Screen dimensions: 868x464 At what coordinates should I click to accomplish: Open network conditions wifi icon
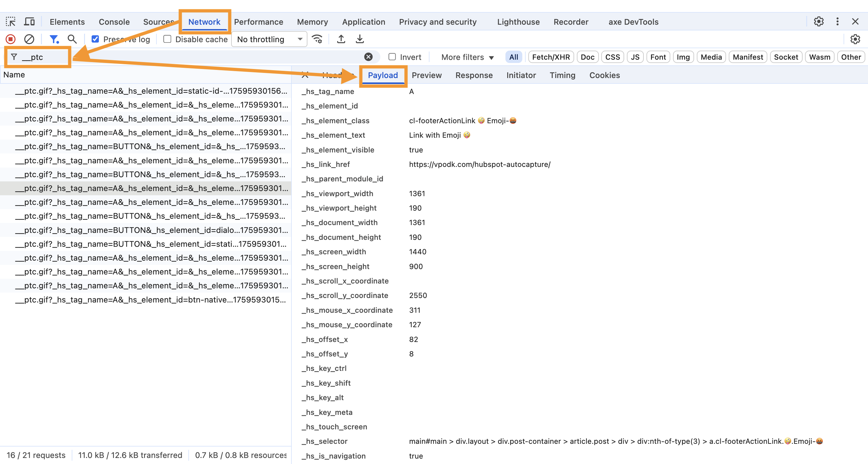tap(317, 39)
